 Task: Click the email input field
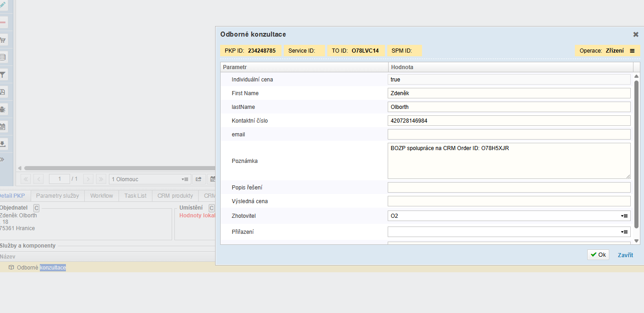tap(509, 135)
